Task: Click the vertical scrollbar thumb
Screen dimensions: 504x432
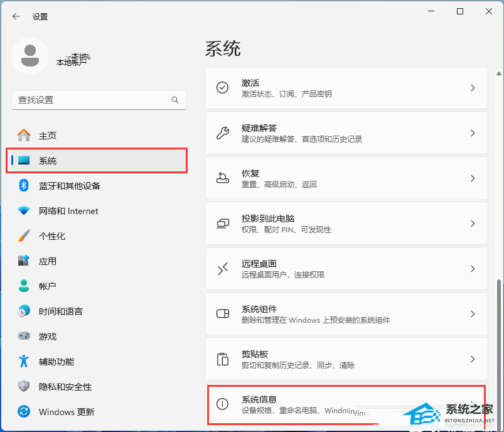Action: click(x=500, y=352)
